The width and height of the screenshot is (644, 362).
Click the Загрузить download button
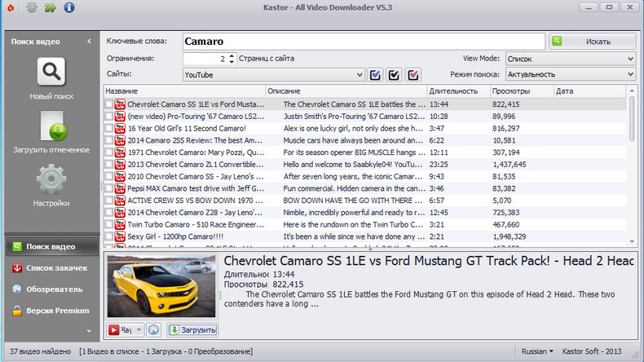click(192, 330)
